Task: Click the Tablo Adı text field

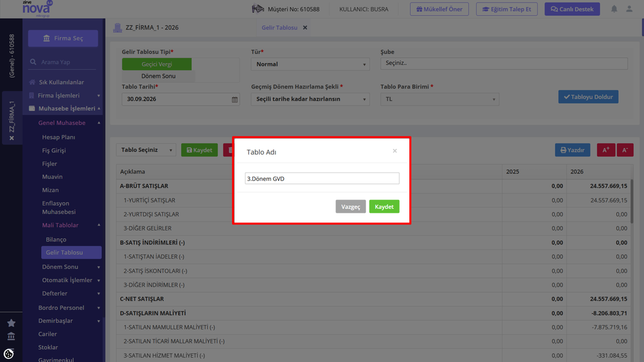Action: tap(322, 178)
